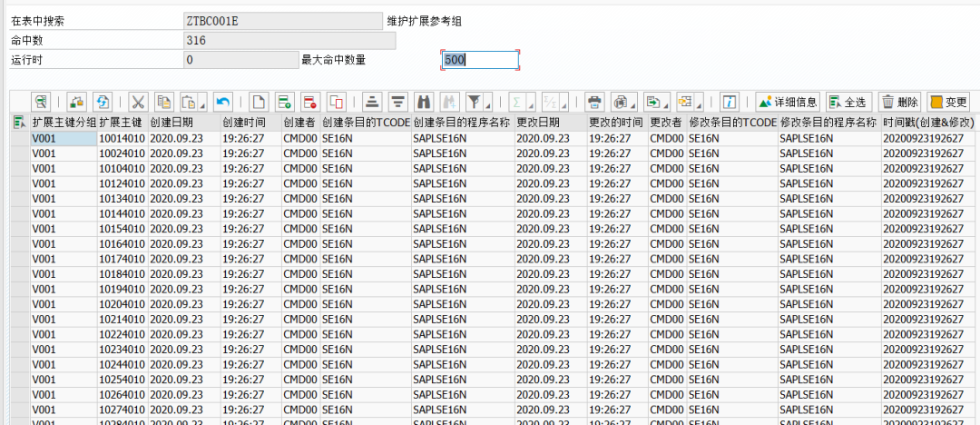Click the Information (i) icon
This screenshot has width=980, height=425.
730,102
